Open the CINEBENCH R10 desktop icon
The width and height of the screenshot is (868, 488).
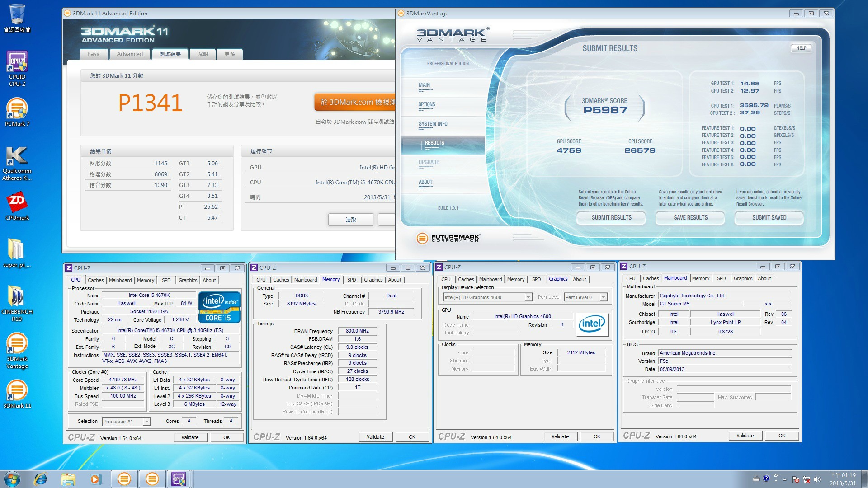tap(17, 304)
